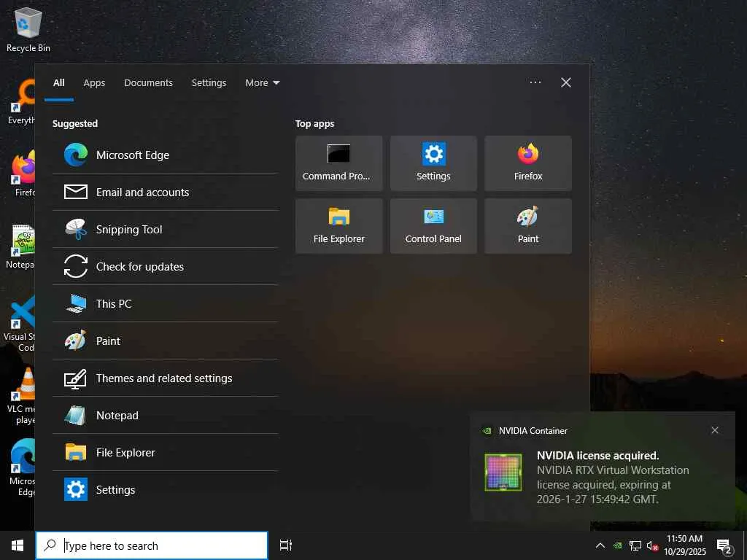This screenshot has height=560, width=747.
Task: Launch Firefox tile in Top apps
Action: click(528, 163)
